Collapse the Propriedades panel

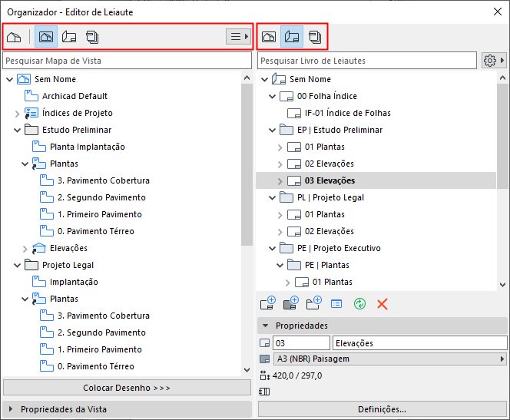click(266, 326)
